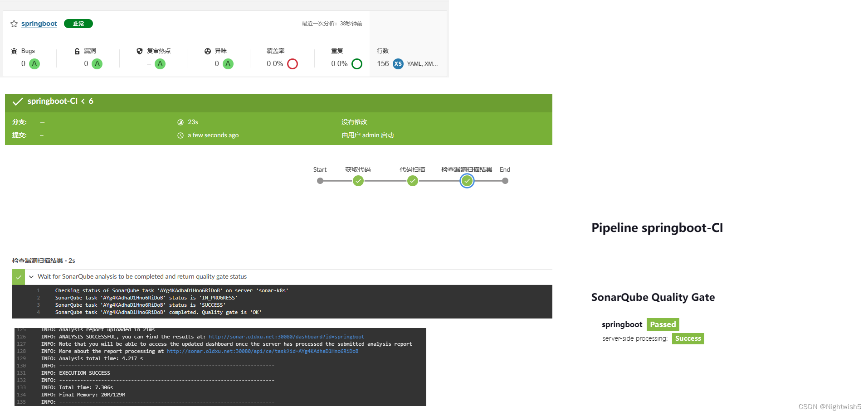Click the Passed quality gate badge
Viewport: 868px width, 415px height.
point(663,324)
